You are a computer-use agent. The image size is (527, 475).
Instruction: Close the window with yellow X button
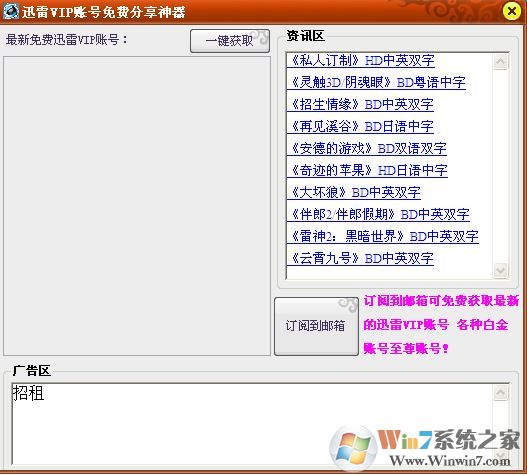click(x=512, y=11)
